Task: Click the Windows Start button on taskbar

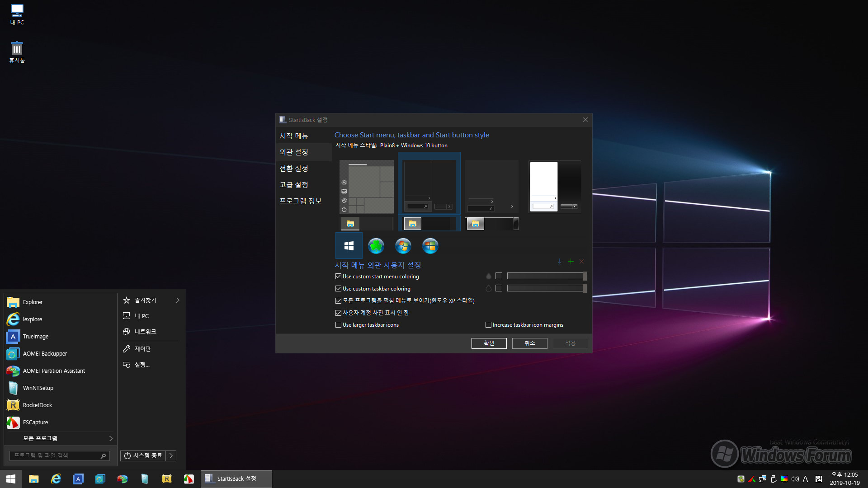Action: 11,479
